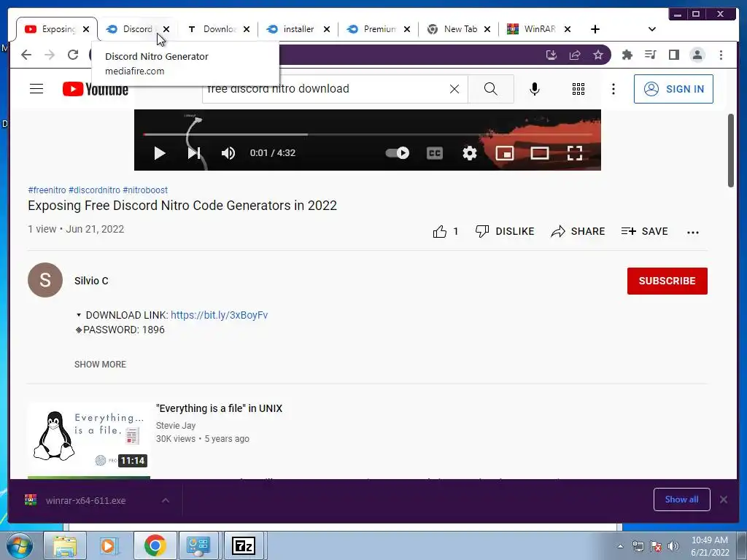Image resolution: width=747 pixels, height=560 pixels.
Task: Switch to the Download tab
Action: pyautogui.click(x=217, y=29)
